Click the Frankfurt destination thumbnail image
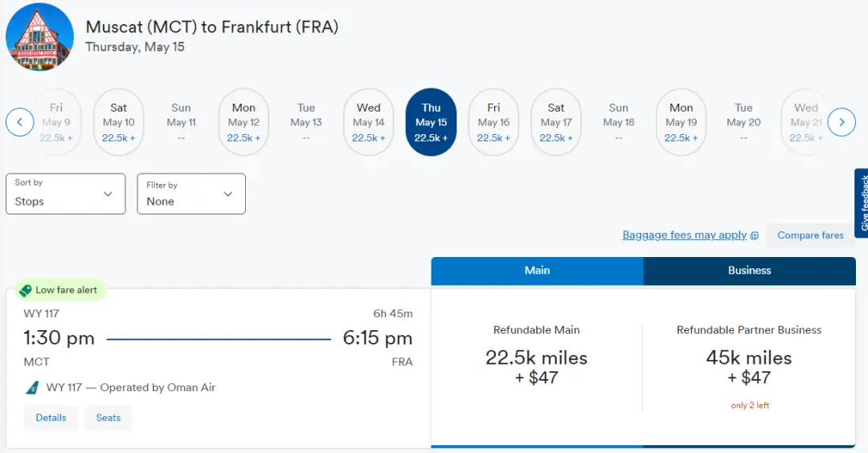The width and height of the screenshot is (868, 453). [39, 37]
